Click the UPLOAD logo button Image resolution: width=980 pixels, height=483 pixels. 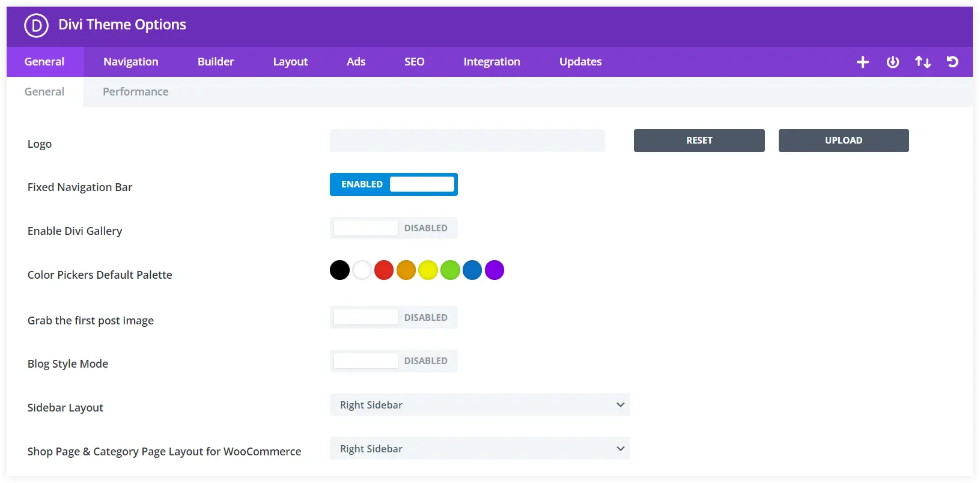[844, 141]
